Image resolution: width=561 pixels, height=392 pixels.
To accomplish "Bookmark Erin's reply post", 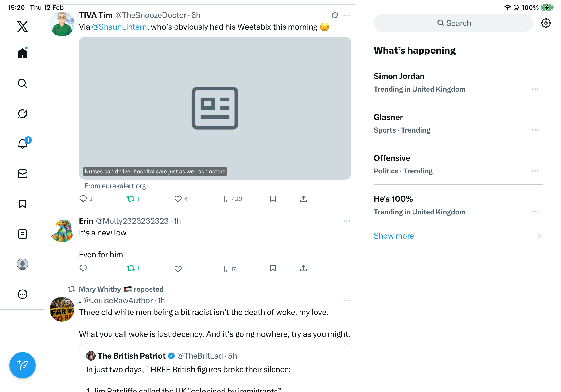I will click(x=273, y=268).
